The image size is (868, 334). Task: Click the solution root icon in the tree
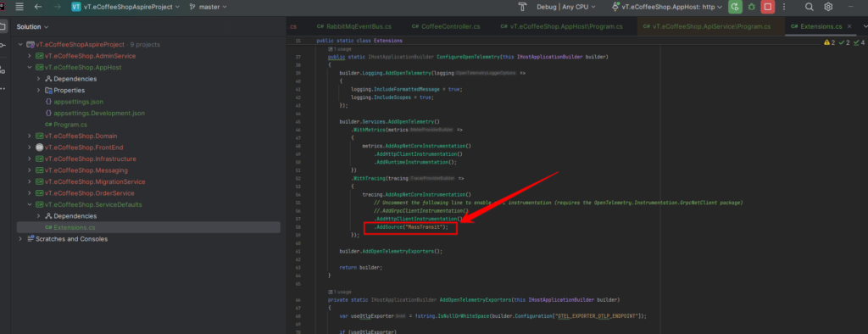(31, 45)
